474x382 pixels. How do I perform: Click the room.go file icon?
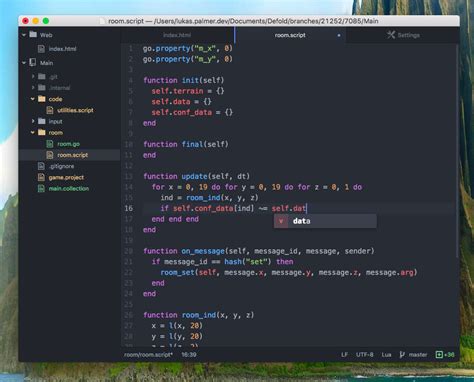pyautogui.click(x=50, y=144)
